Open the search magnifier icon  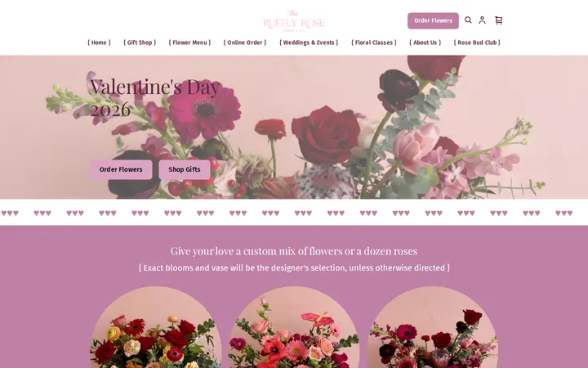pos(468,20)
